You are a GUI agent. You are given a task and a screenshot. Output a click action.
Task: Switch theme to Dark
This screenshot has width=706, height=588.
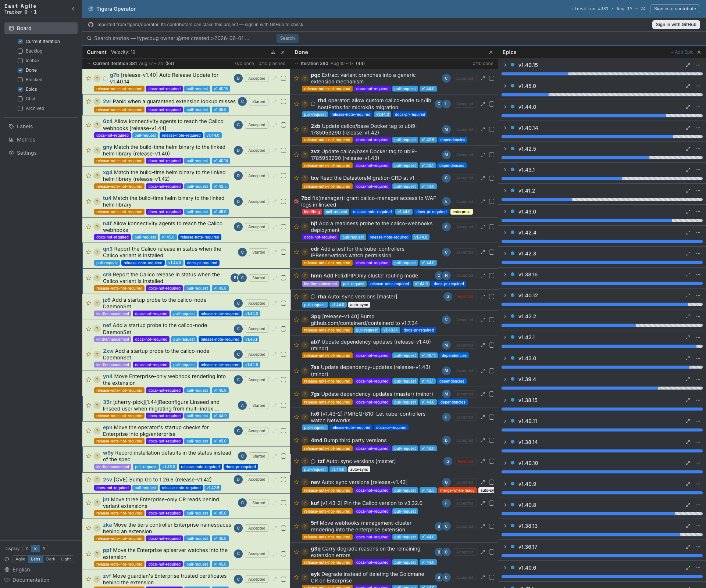51,559
